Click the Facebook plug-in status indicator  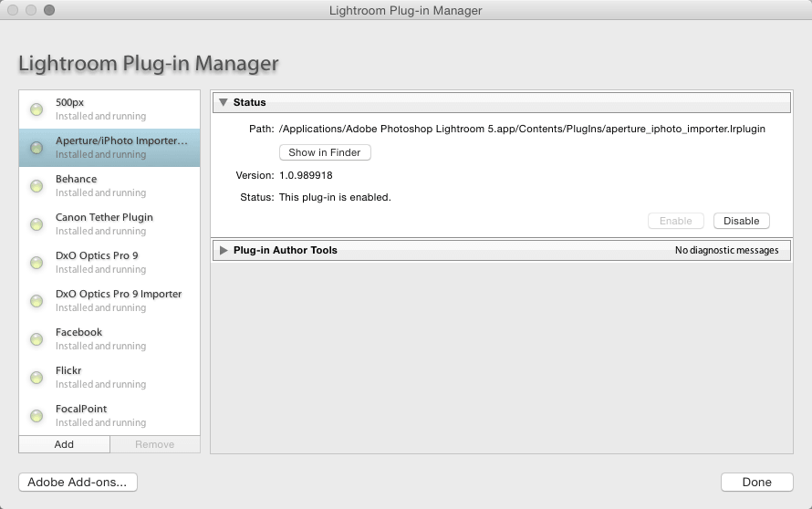coord(36,339)
